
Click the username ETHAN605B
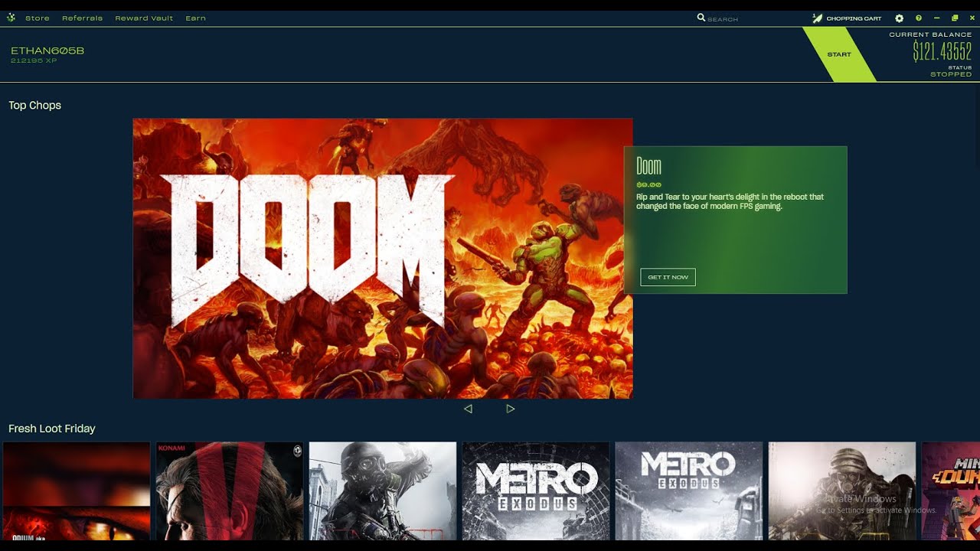coord(47,51)
